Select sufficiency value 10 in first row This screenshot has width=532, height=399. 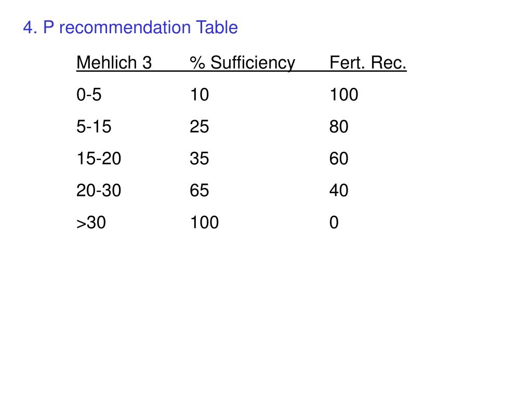199,95
